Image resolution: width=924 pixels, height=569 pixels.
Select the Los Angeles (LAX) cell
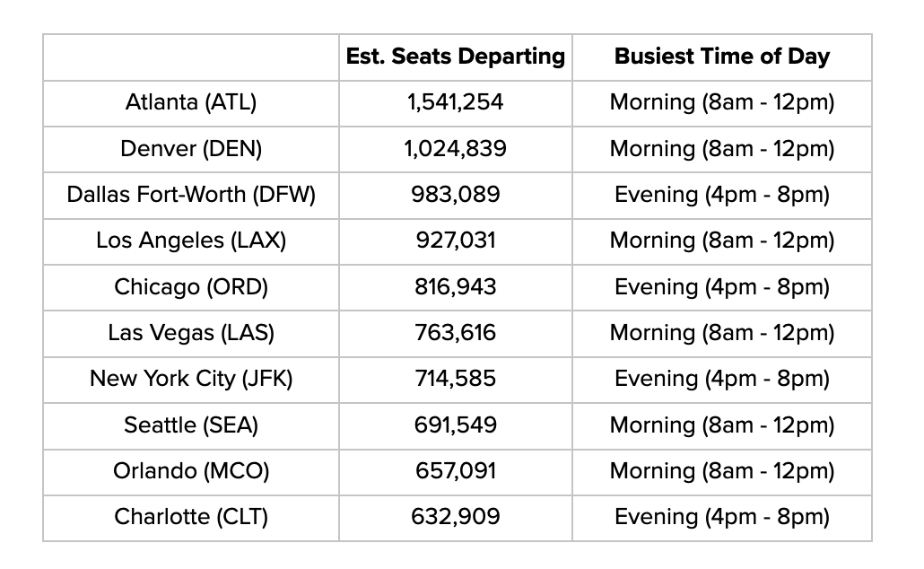191,241
